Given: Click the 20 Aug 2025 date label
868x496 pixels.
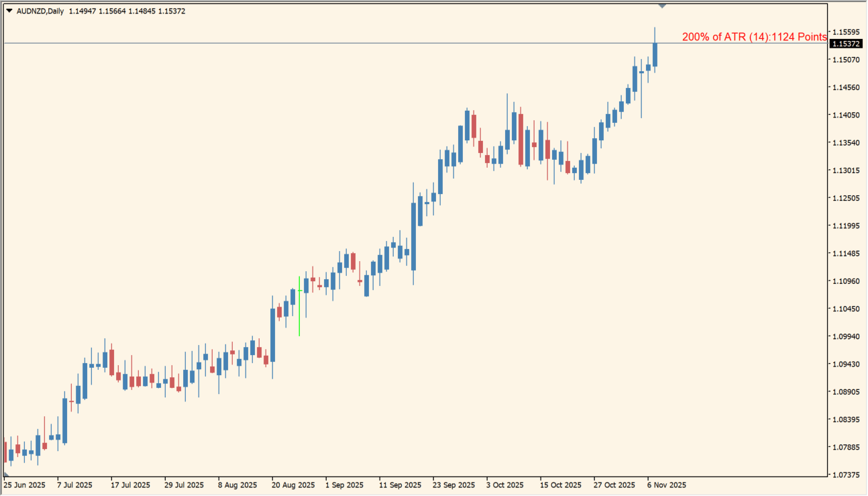Looking at the screenshot, I should click(293, 485).
